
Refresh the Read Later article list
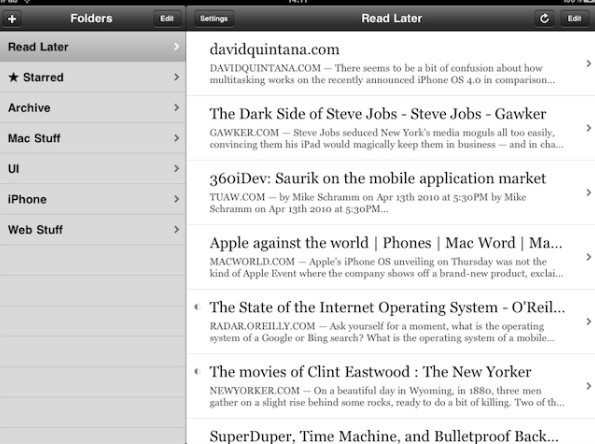click(x=545, y=19)
